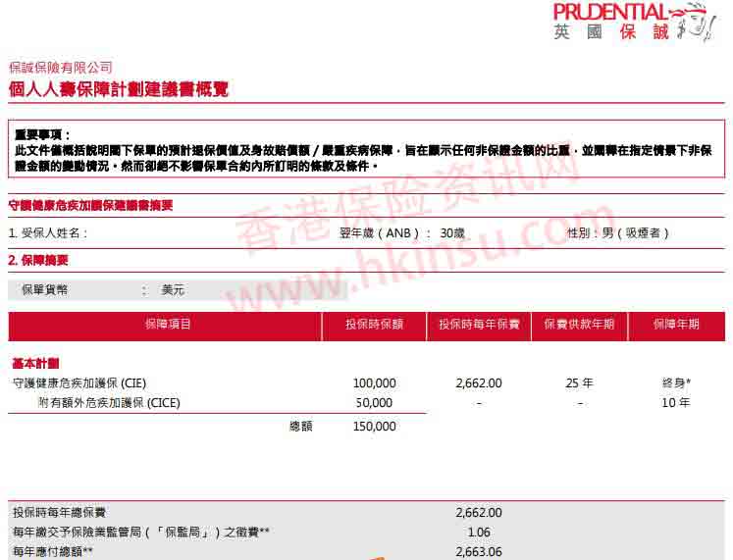Screen dimensions: 733x560
Task: Click the gender text 男 (吸煙者)
Action: pos(635,232)
